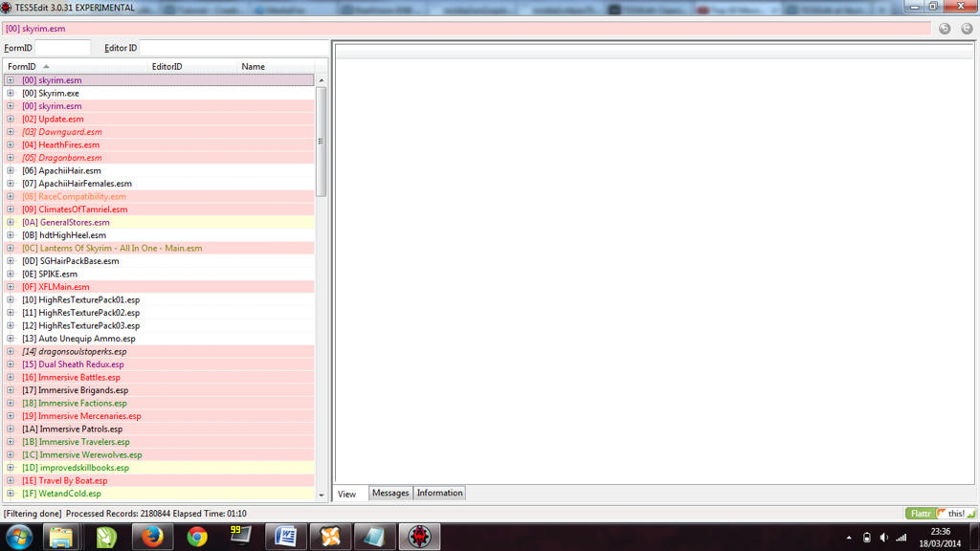Sort by the FormID column header
The image size is (980, 551).
point(75,66)
